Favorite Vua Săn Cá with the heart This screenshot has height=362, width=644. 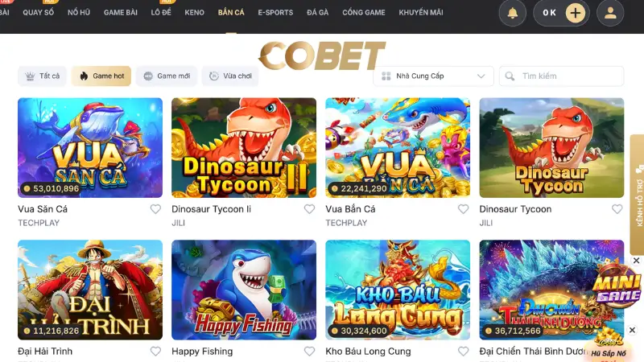[x=155, y=209]
